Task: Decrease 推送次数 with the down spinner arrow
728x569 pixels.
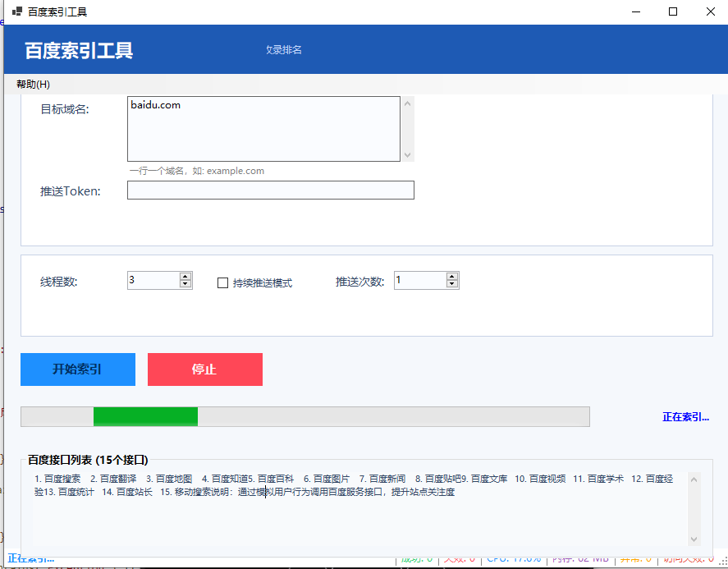Action: click(452, 284)
